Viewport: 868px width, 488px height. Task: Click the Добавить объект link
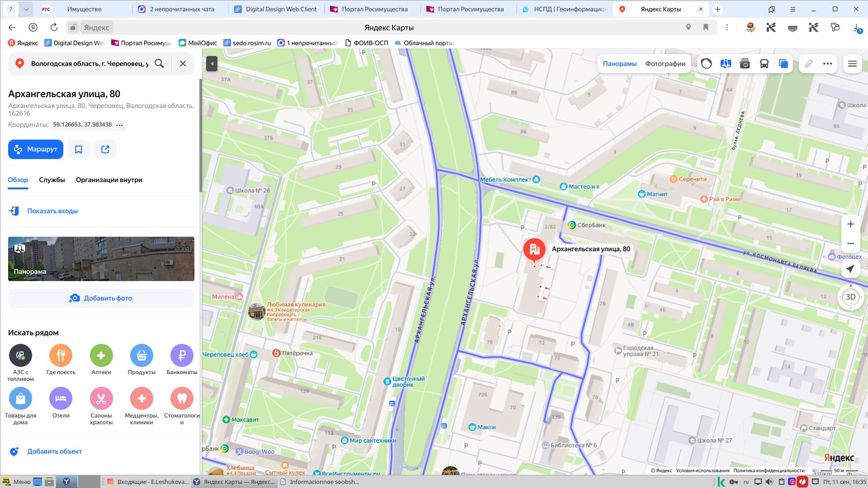coord(54,452)
